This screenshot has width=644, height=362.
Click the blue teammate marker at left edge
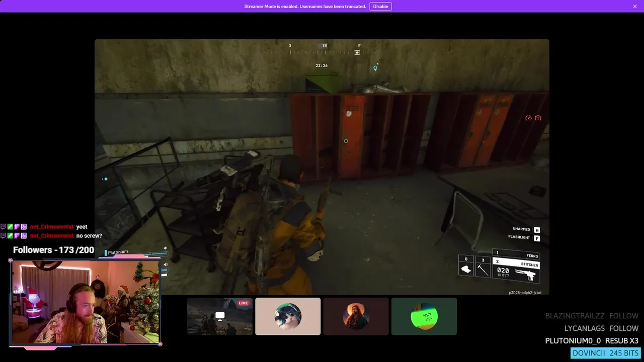click(x=105, y=178)
